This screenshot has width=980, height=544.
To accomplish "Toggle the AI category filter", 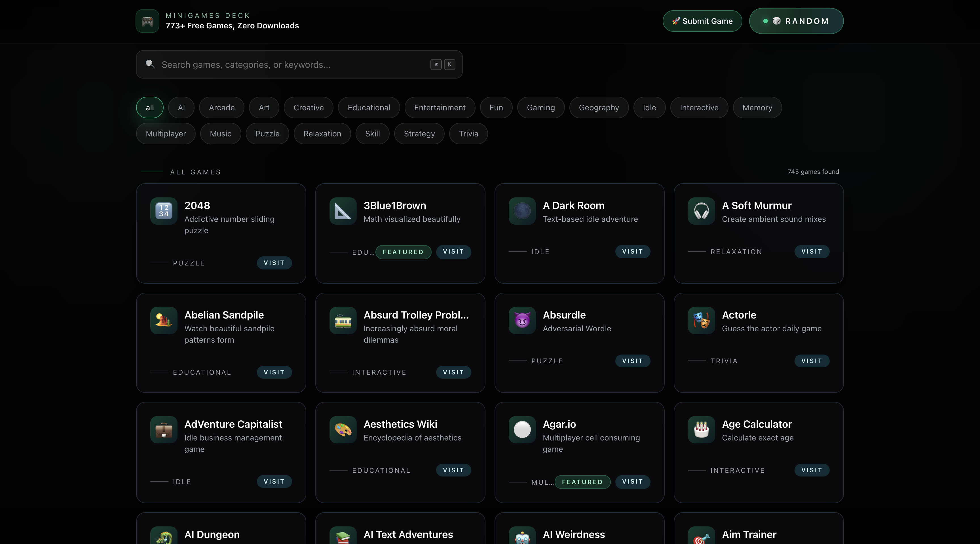I will click(181, 107).
